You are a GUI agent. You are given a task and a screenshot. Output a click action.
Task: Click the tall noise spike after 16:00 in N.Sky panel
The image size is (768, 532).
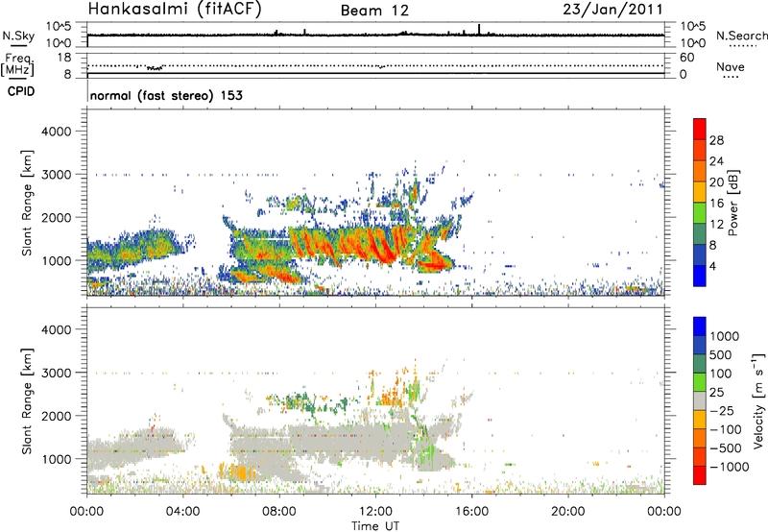(x=479, y=30)
